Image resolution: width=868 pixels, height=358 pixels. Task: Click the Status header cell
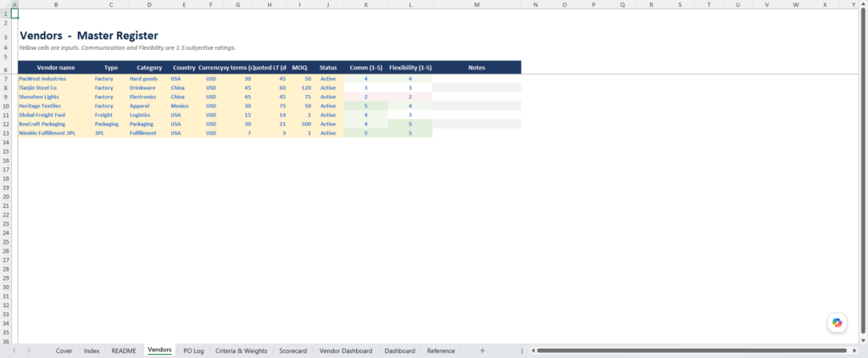click(328, 68)
